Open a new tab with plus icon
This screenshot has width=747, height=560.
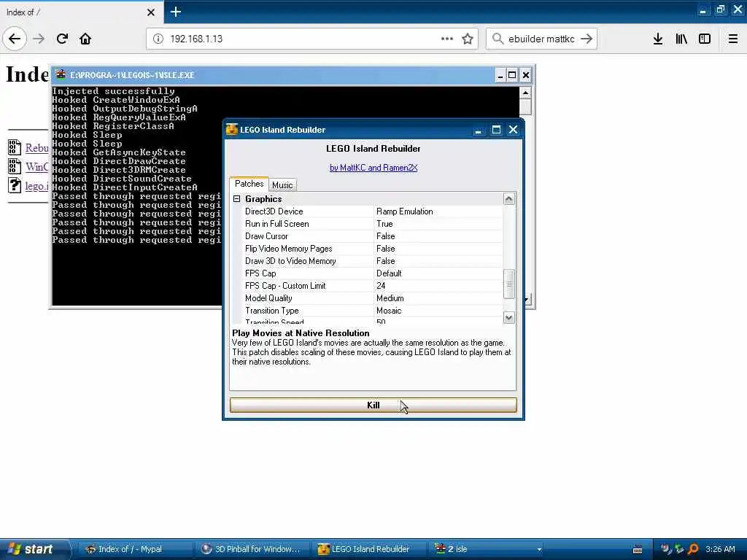coord(175,12)
